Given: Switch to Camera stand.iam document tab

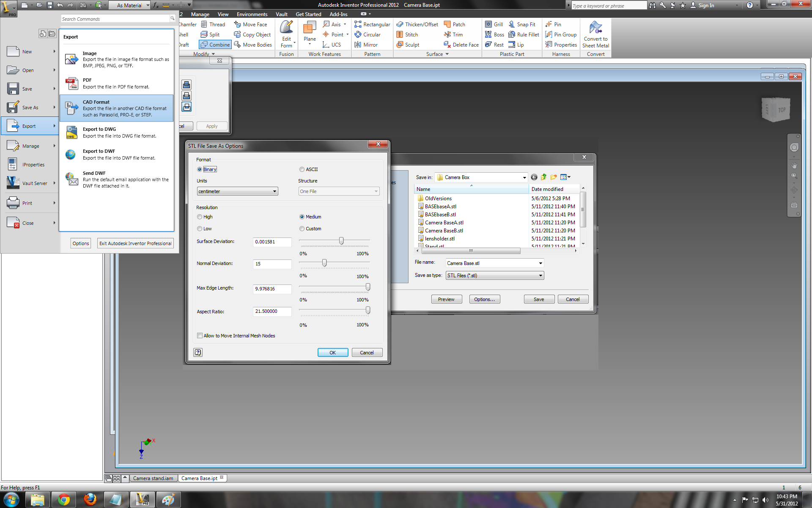Looking at the screenshot, I should click(153, 478).
